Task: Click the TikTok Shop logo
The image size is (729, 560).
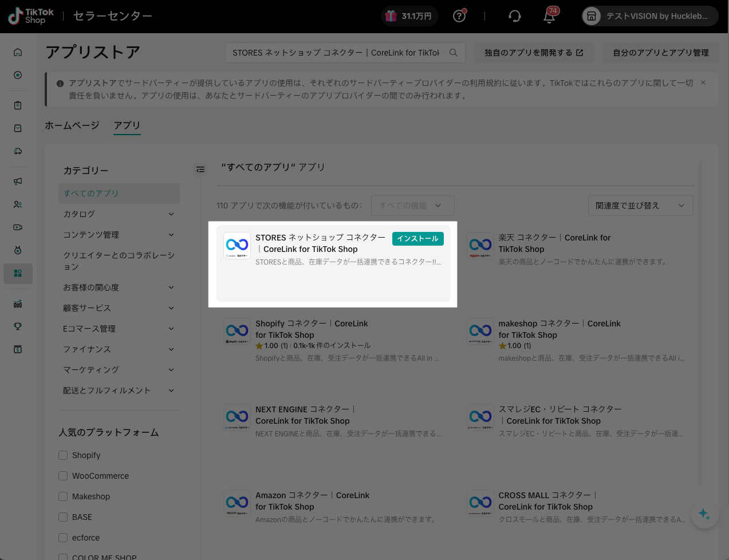Action: tap(31, 16)
